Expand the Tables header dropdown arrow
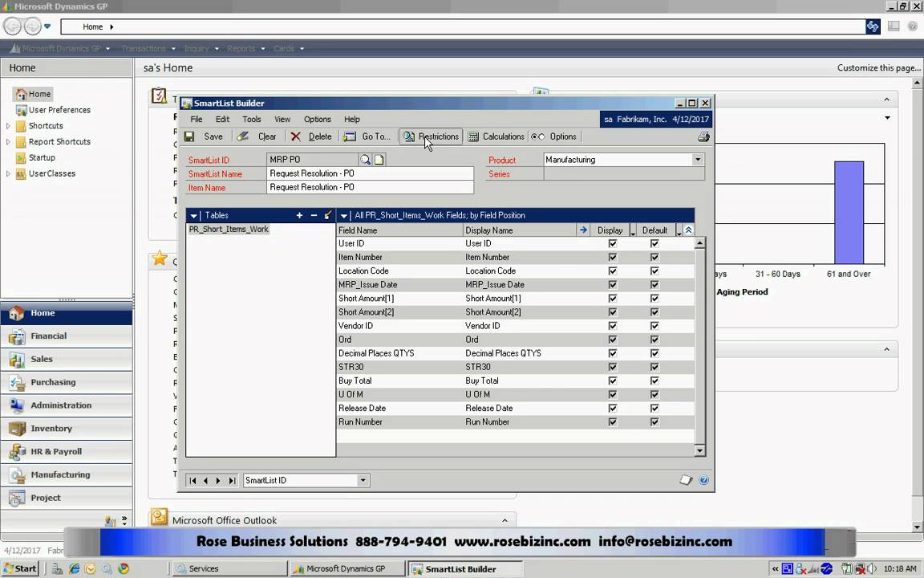The height and width of the screenshot is (578, 924). click(x=193, y=216)
